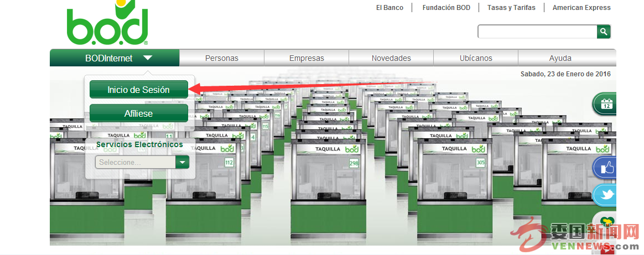Open the Ayuda menu

(x=560, y=58)
